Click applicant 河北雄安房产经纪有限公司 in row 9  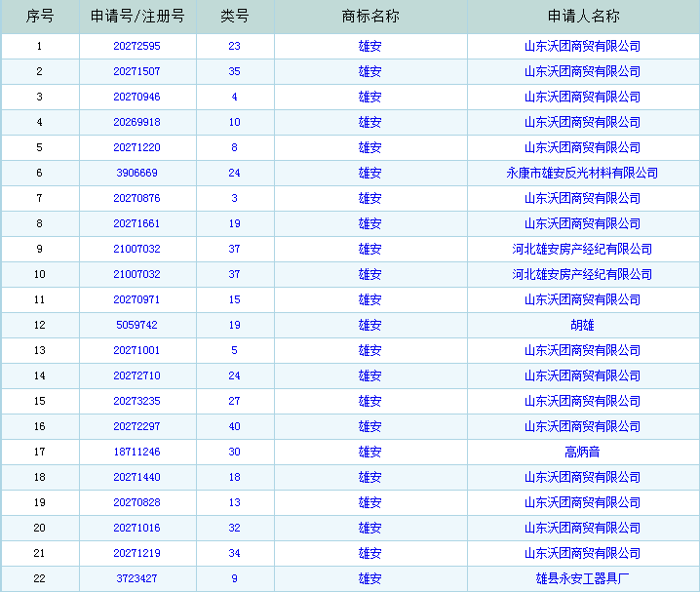582,249
